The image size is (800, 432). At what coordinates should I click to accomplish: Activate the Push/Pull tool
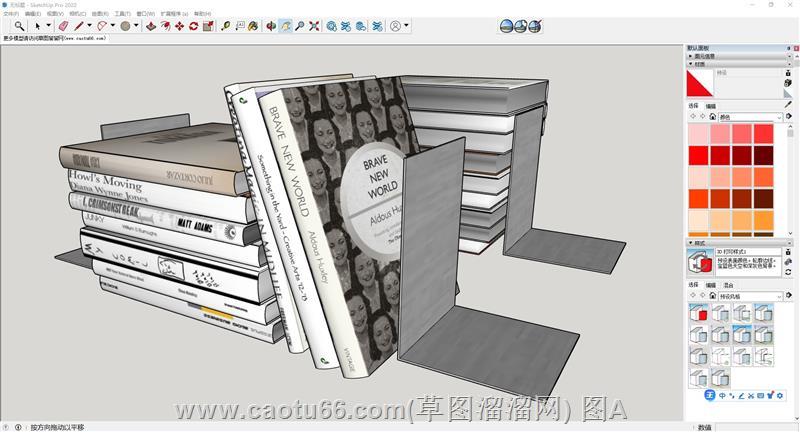tap(151, 26)
